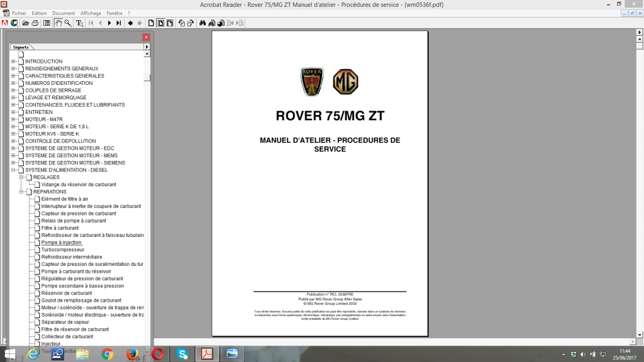Jump to last page button
This screenshot has height=362, width=644.
(119, 23)
